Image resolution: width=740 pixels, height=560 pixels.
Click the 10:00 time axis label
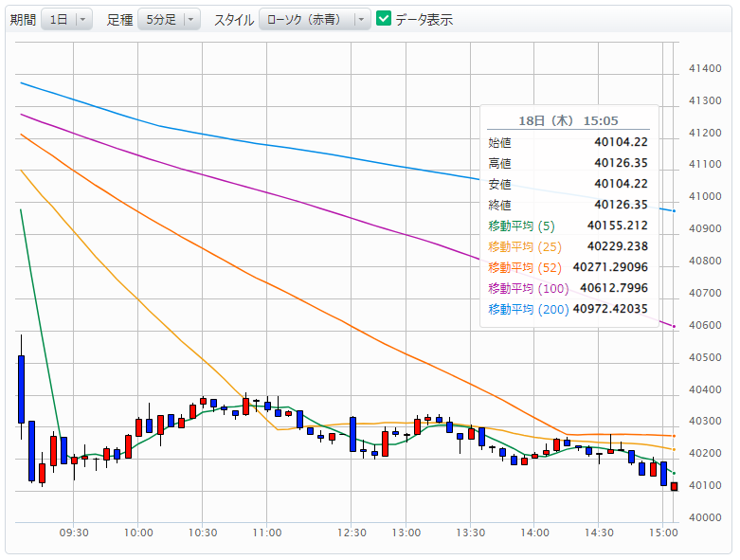coord(138,533)
